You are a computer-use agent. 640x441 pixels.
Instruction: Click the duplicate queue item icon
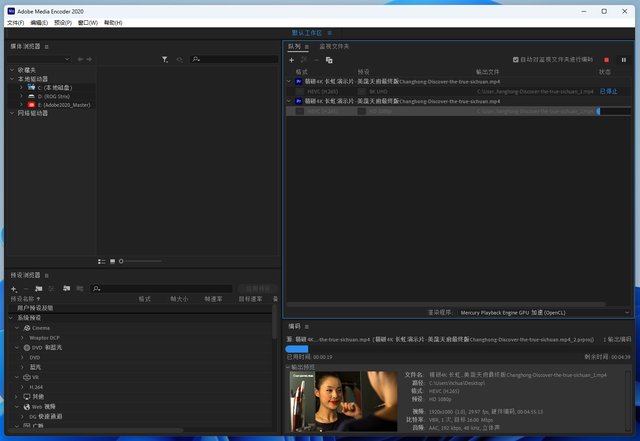pyautogui.click(x=329, y=60)
